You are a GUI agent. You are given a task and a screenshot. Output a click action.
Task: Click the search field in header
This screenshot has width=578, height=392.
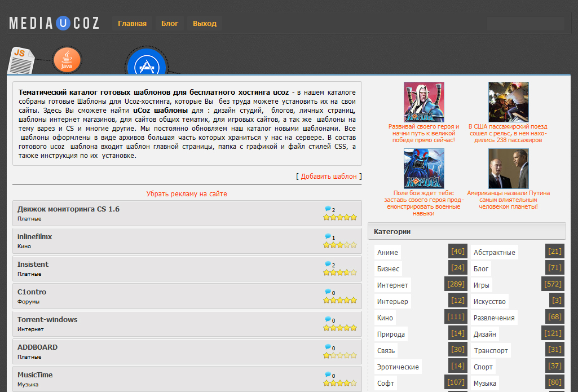coord(525,24)
